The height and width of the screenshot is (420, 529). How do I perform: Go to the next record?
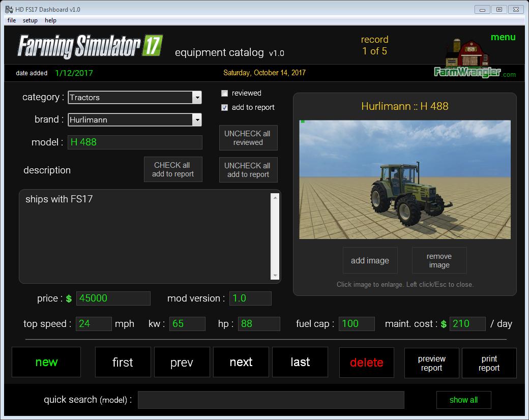[x=241, y=363]
